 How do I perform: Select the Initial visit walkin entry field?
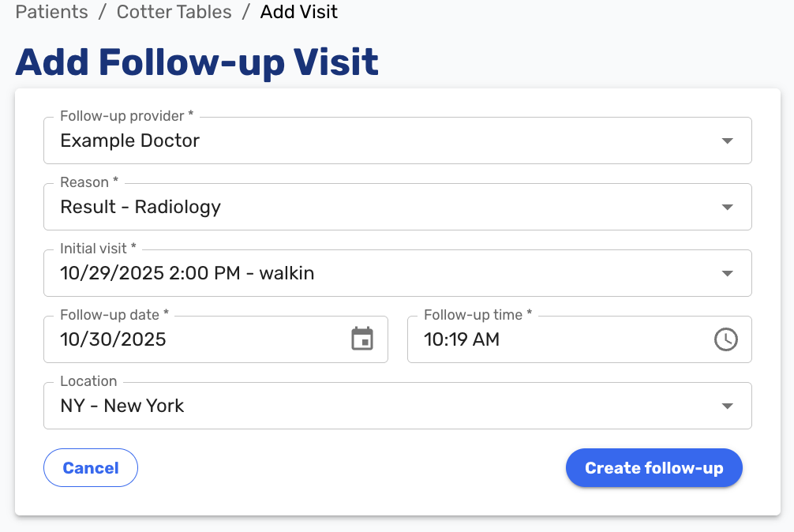coord(316,273)
